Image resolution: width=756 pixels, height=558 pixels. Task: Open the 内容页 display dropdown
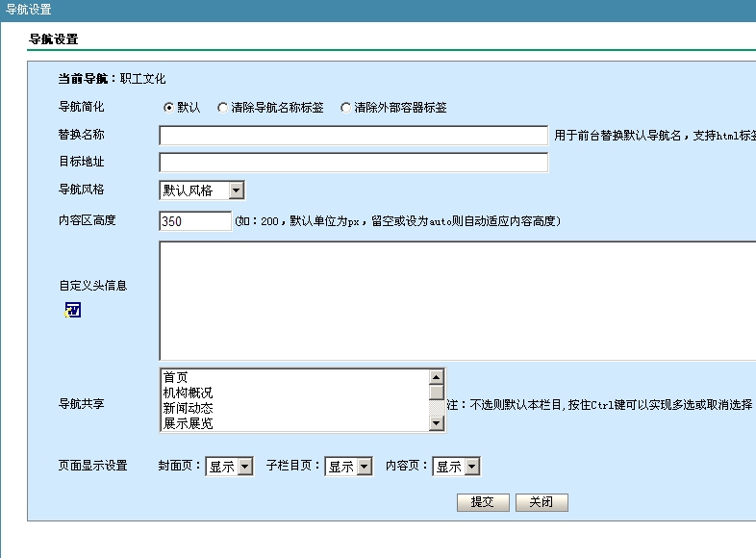tap(456, 467)
